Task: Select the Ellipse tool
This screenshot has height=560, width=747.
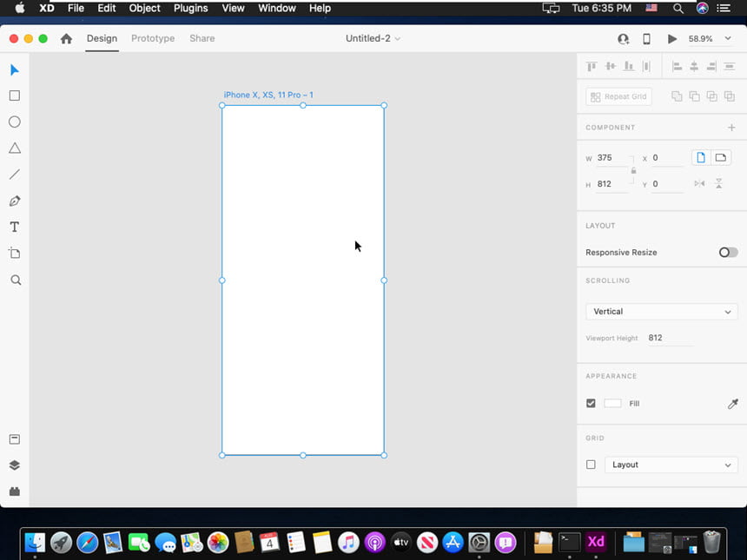Action: (x=14, y=122)
